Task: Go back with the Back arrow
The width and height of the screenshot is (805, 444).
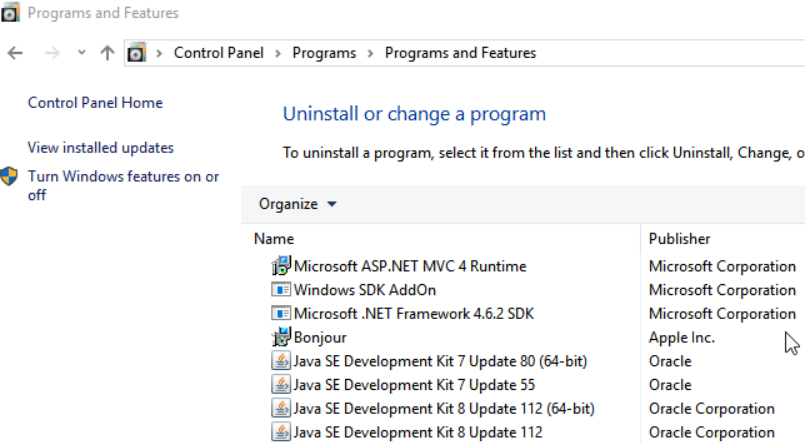Action: (x=15, y=53)
